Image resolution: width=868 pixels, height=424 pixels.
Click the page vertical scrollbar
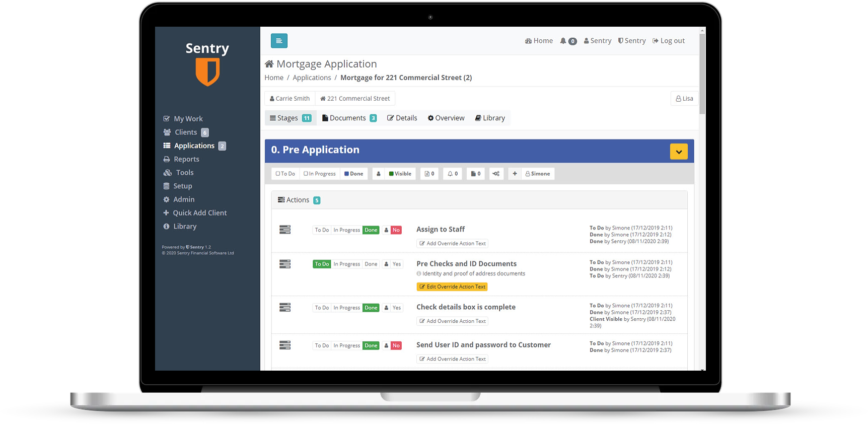702,74
